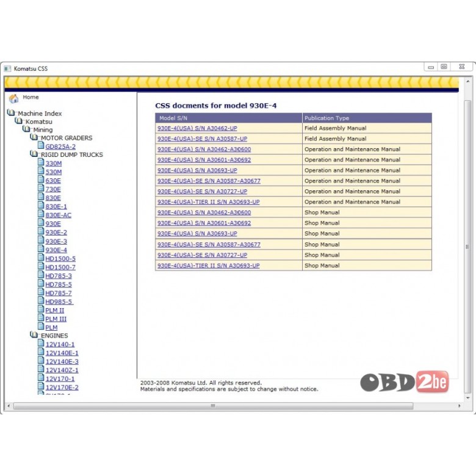Click document icon beside 12V140E-3

pyautogui.click(x=41, y=360)
